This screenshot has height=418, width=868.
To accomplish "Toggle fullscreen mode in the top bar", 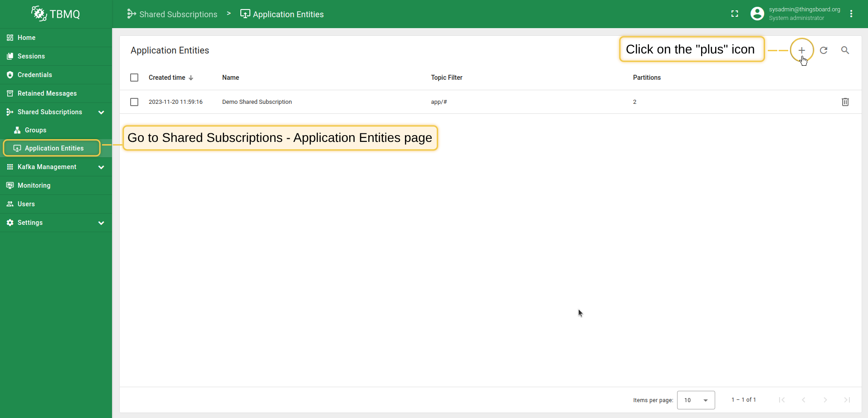I will [x=735, y=14].
